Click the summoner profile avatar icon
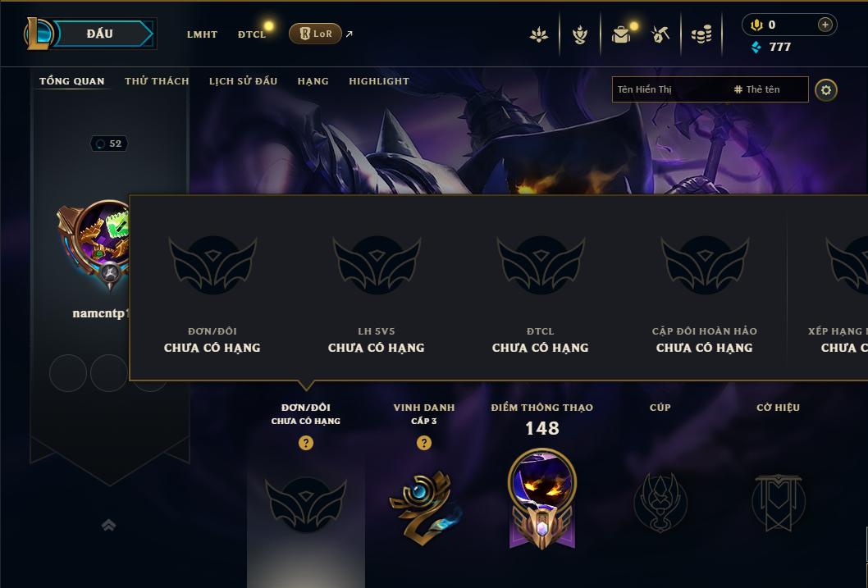 click(94, 245)
